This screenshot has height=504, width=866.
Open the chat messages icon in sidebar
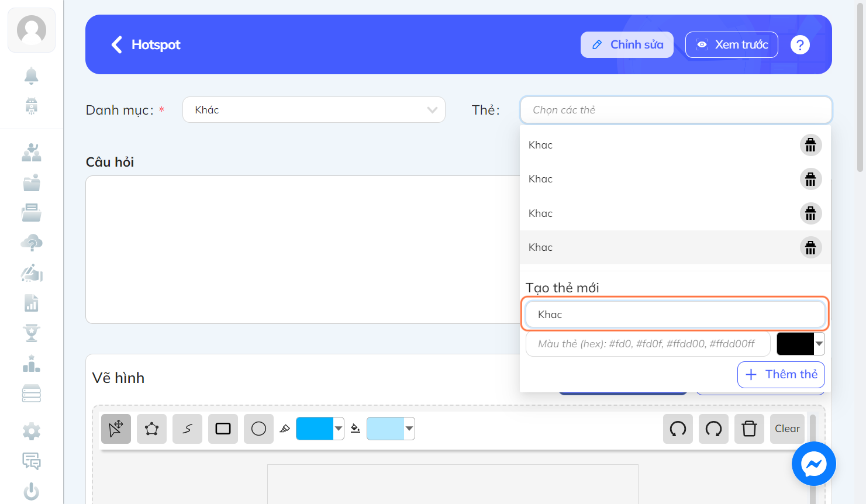tap(32, 461)
